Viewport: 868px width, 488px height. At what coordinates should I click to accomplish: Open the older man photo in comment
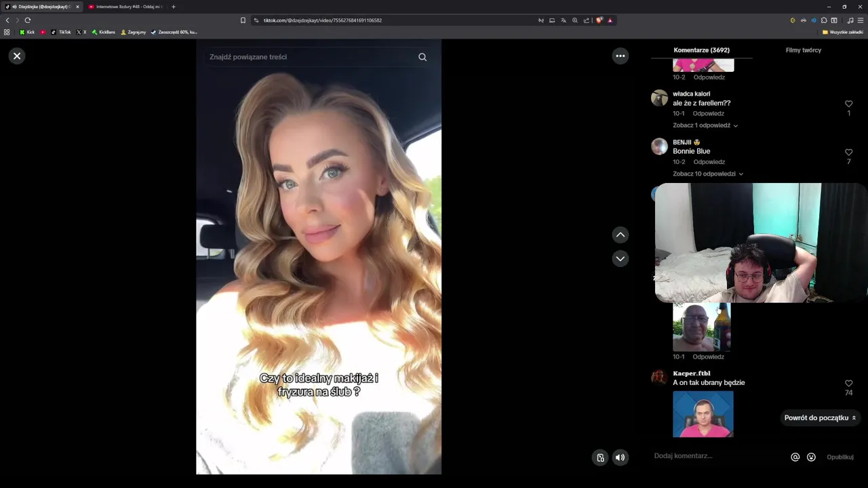(x=702, y=327)
